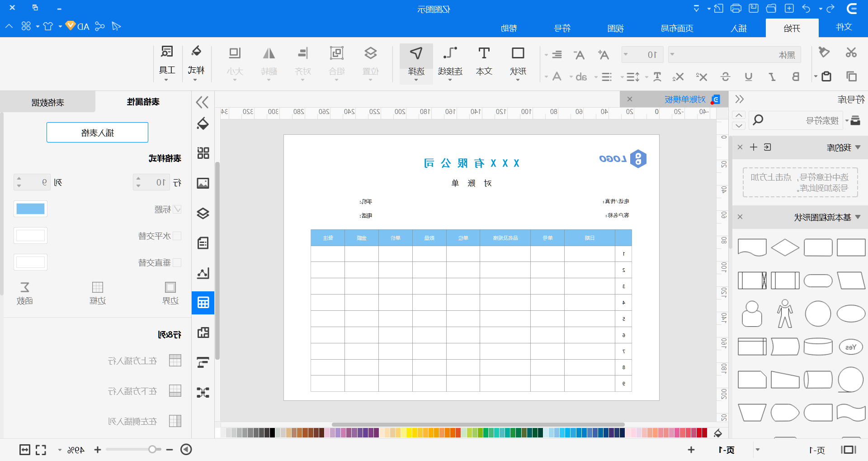Click the 边界 border icon in table properties
Screen dimensions: 868x461
(x=170, y=293)
